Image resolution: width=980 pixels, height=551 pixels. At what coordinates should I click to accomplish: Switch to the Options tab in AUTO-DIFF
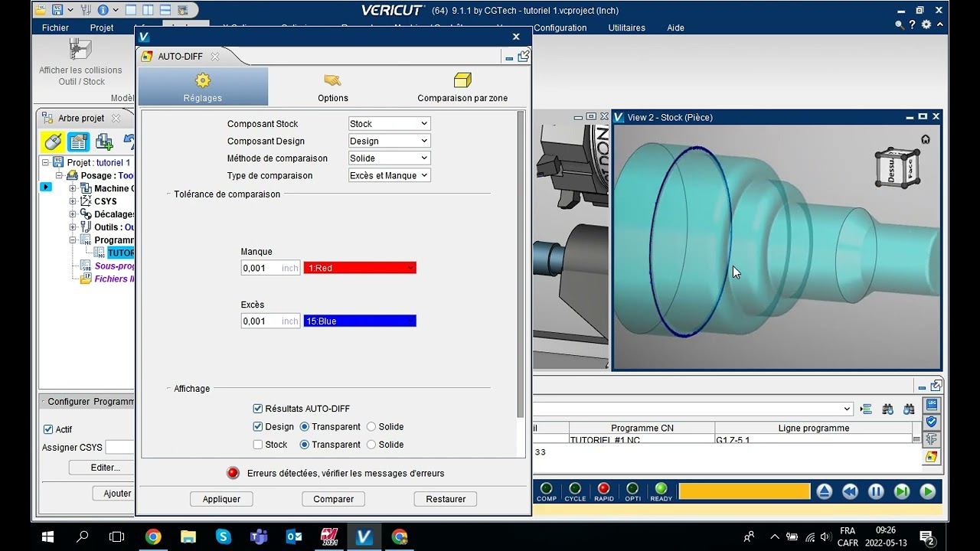(x=333, y=86)
